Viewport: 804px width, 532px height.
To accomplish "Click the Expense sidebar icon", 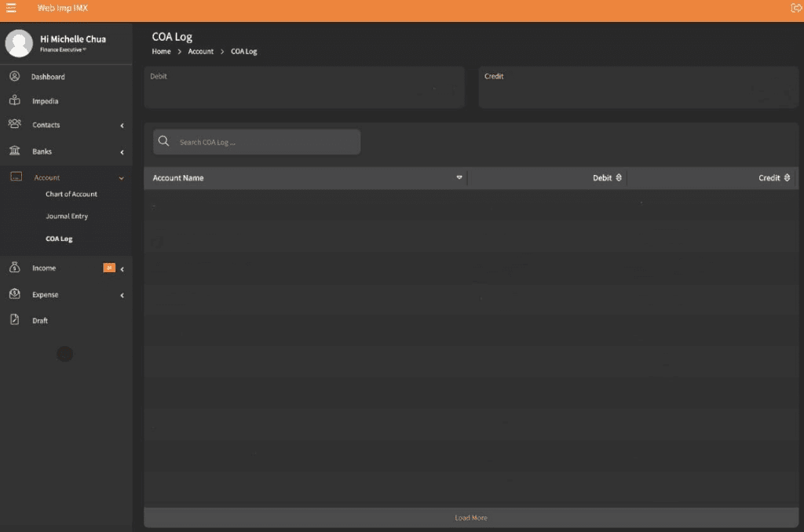I will coord(15,293).
